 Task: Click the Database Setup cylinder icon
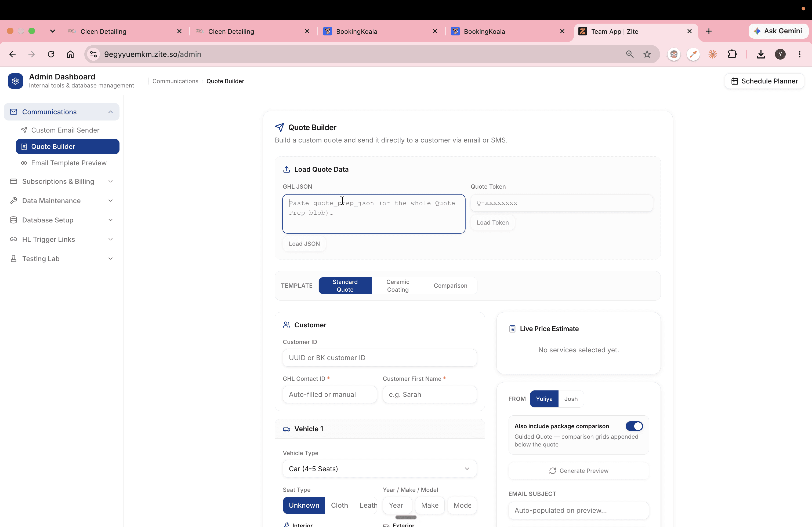[13, 220]
